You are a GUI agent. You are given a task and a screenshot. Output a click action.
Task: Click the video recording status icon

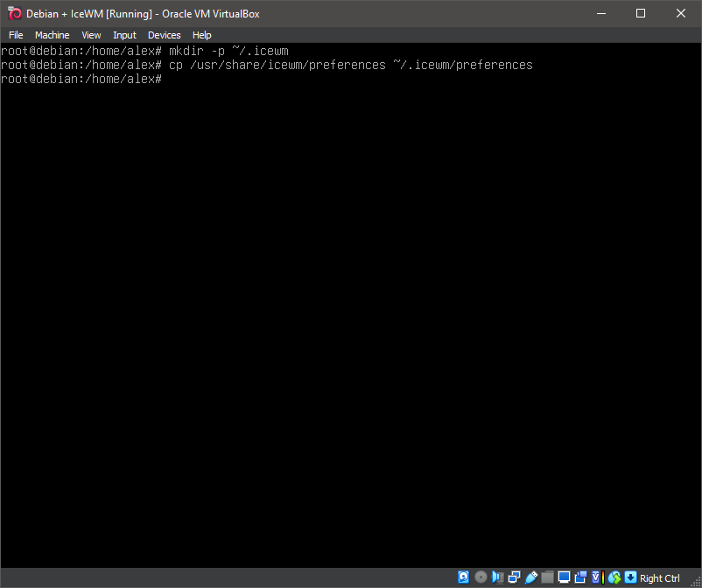coord(580,577)
